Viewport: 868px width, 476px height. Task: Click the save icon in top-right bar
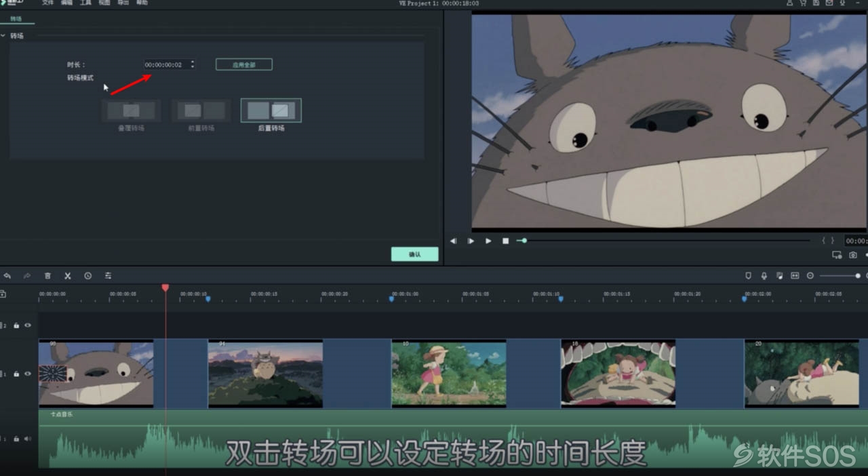tap(816, 3)
